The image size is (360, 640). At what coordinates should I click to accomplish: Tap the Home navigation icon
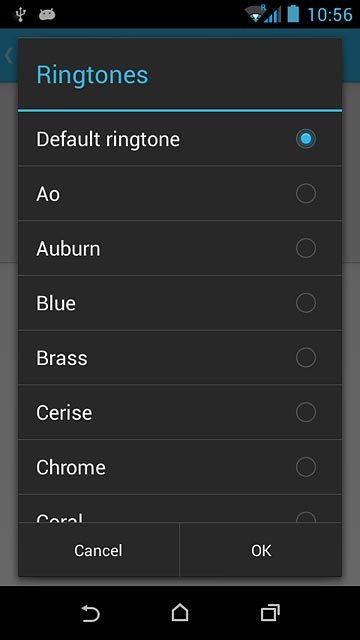point(180,613)
